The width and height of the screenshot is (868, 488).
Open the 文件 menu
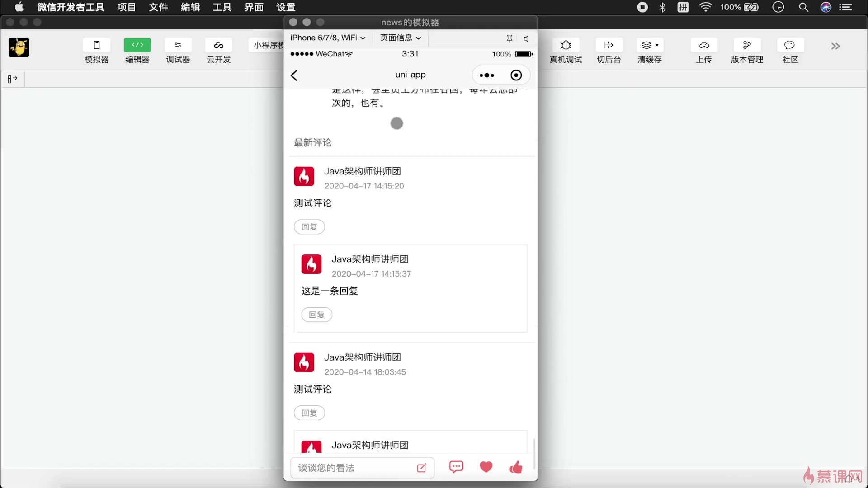pyautogui.click(x=158, y=7)
